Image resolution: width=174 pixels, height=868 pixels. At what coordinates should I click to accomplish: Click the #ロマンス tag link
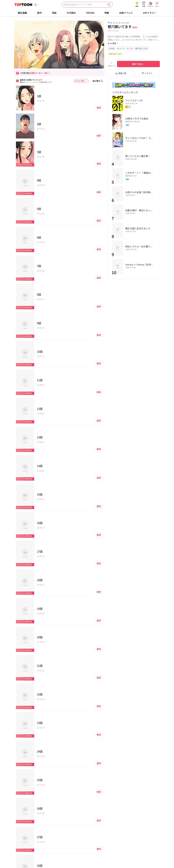[x=121, y=48]
